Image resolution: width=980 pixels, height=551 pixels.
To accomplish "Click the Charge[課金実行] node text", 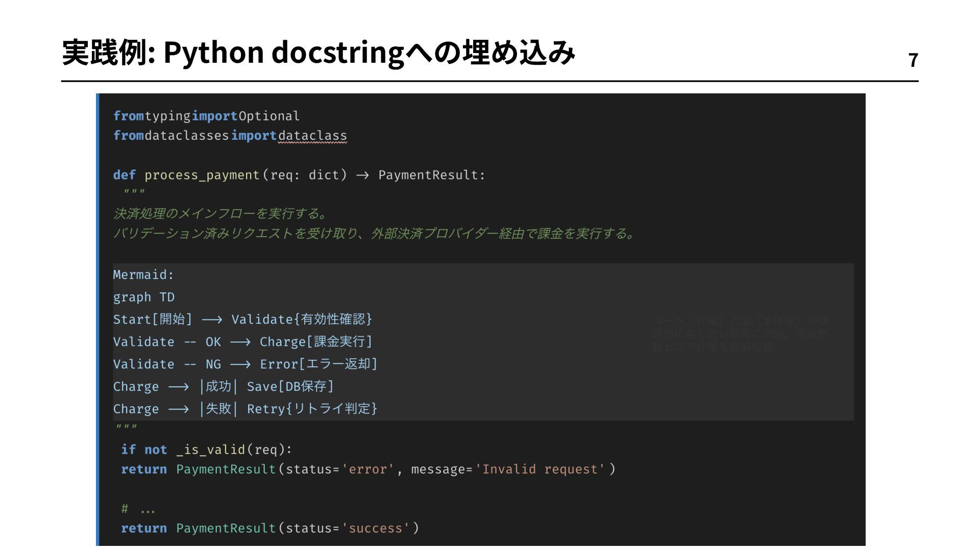I will coord(316,342).
